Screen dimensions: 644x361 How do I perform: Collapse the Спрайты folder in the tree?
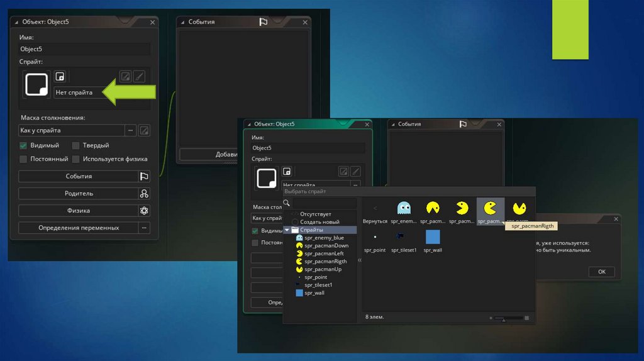pos(287,230)
